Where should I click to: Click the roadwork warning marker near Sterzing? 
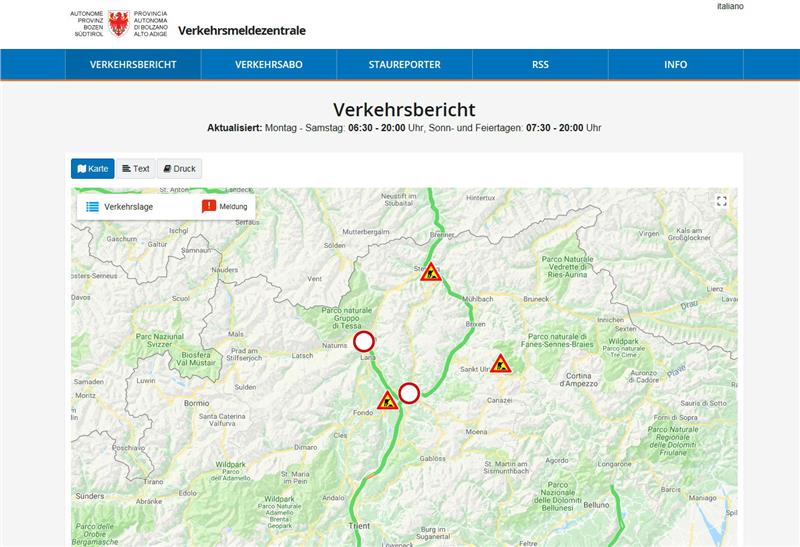(431, 272)
